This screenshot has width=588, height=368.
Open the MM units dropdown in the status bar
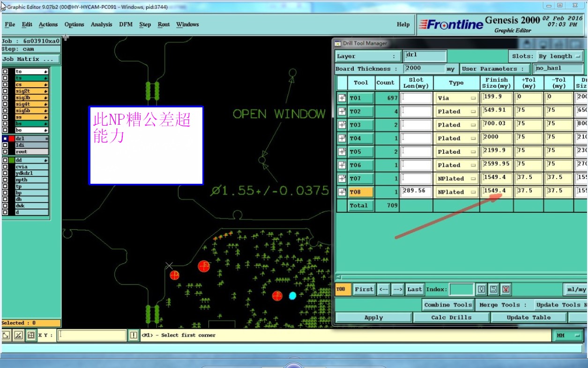point(567,335)
